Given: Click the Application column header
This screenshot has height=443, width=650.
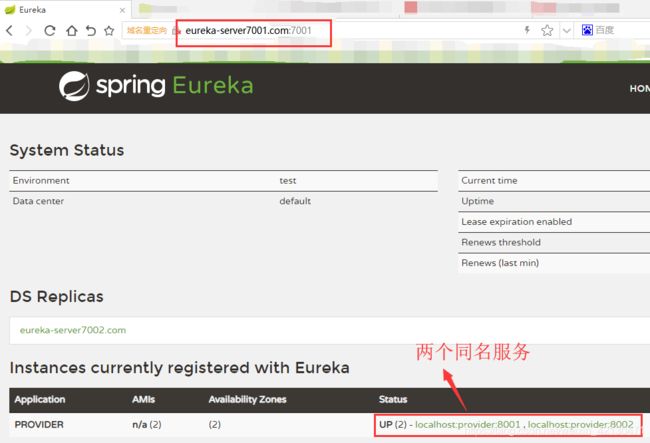Looking at the screenshot, I should coord(40,399).
